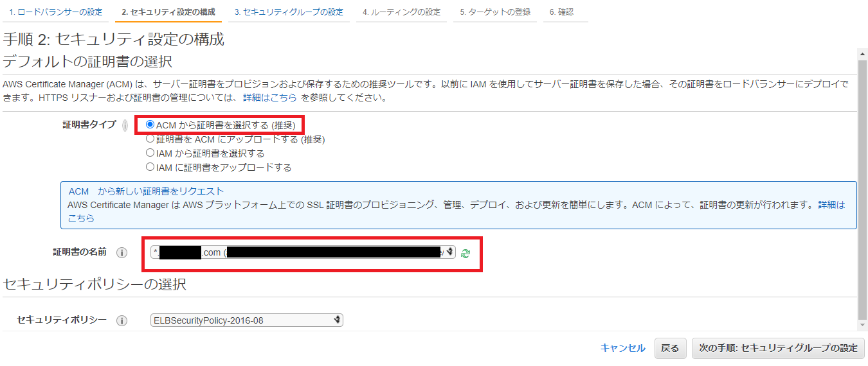
Task: Click ACM から新しい証明書をリクエスト link
Action: (x=147, y=191)
